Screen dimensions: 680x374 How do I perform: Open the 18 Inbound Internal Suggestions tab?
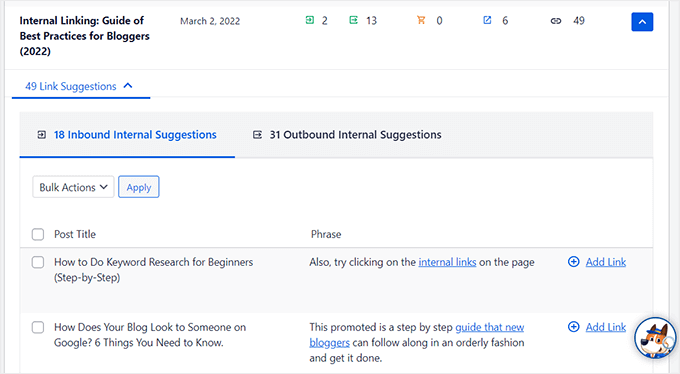tap(127, 135)
